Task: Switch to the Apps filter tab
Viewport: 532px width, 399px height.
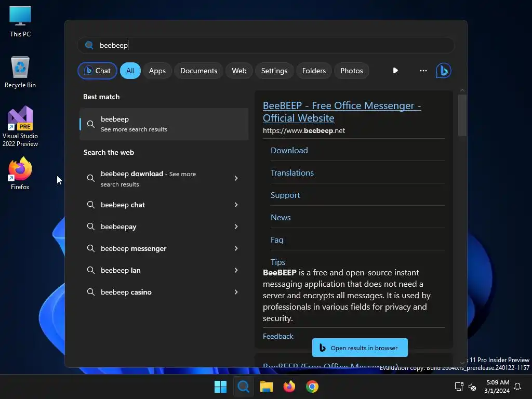Action: pos(157,71)
